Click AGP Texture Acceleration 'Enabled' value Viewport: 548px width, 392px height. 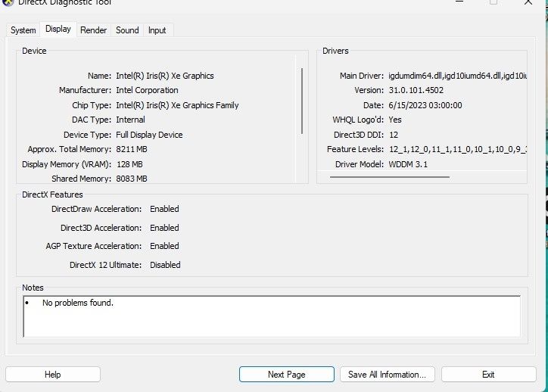click(164, 246)
